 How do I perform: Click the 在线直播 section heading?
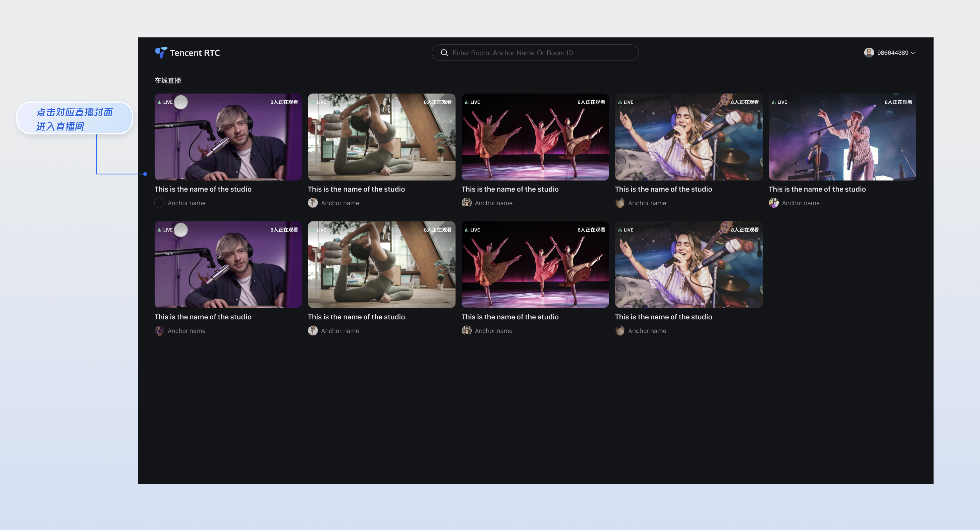point(167,80)
